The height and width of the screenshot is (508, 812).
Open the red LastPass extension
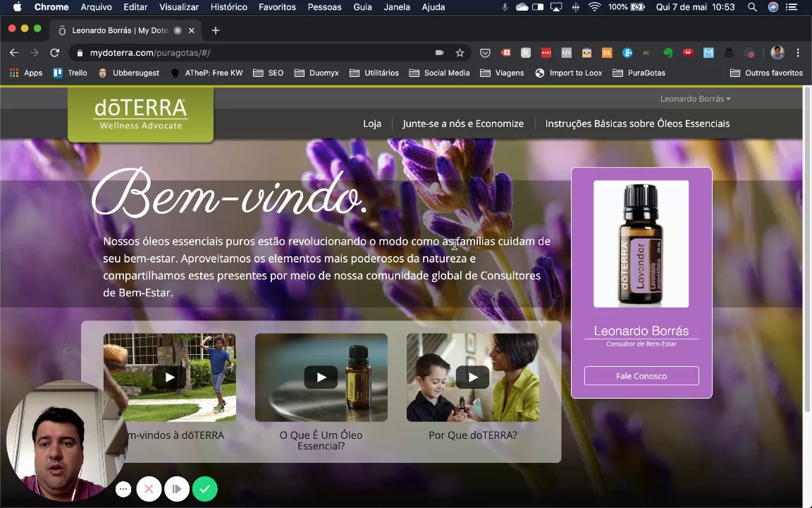click(546, 52)
